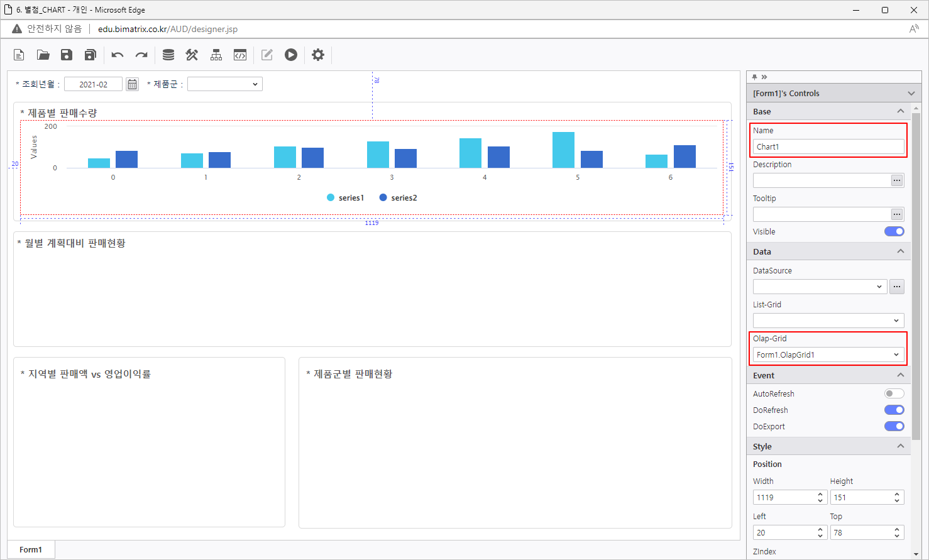The height and width of the screenshot is (560, 929).
Task: Click the series1 legend color marker
Action: pyautogui.click(x=331, y=198)
